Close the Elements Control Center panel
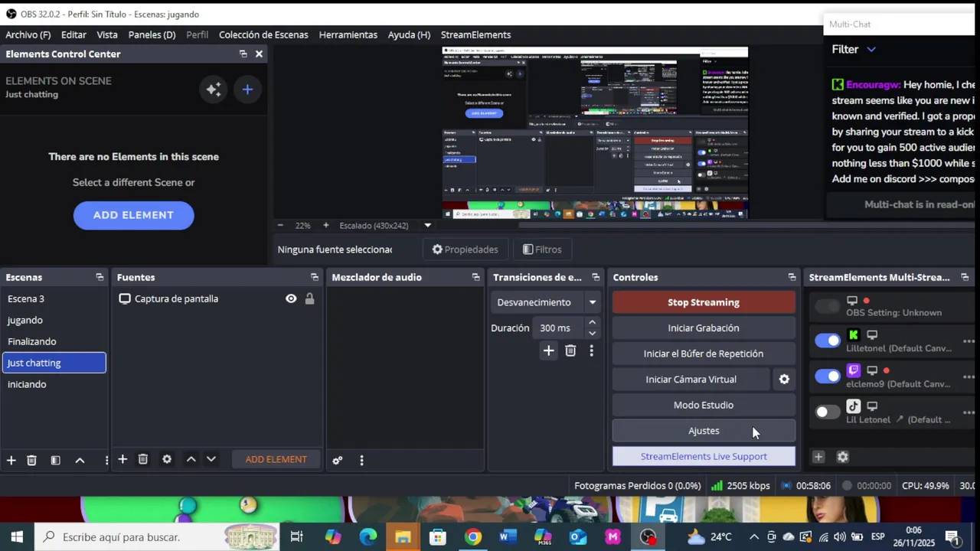 pos(259,54)
